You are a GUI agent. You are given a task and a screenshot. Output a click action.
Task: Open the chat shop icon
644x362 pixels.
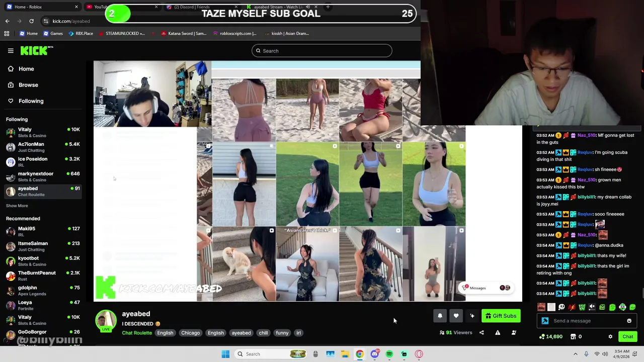573,337
